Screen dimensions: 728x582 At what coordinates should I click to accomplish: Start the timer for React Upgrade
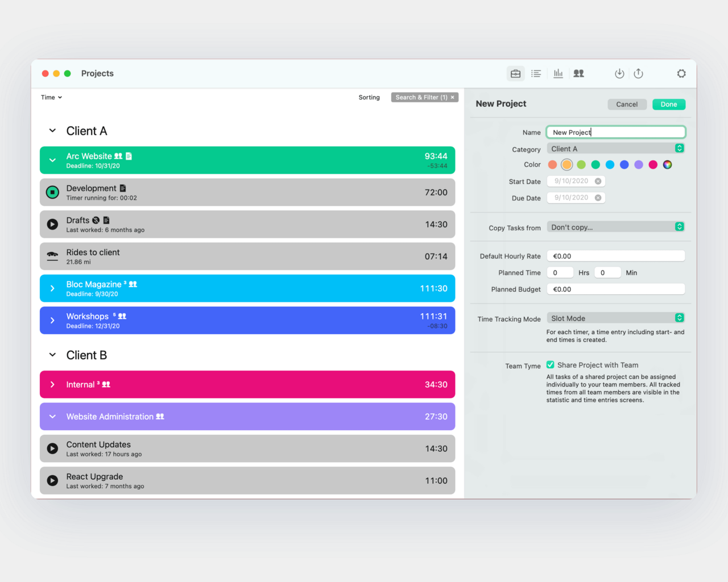pos(52,481)
